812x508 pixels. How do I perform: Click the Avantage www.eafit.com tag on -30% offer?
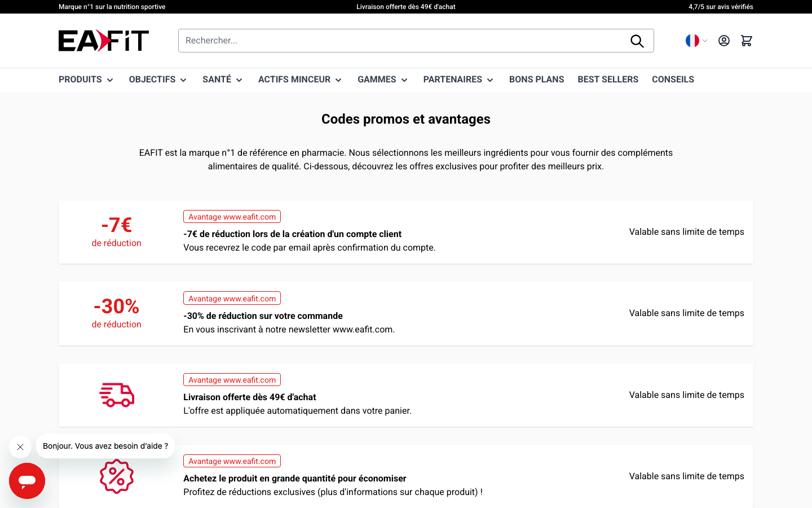pyautogui.click(x=232, y=299)
